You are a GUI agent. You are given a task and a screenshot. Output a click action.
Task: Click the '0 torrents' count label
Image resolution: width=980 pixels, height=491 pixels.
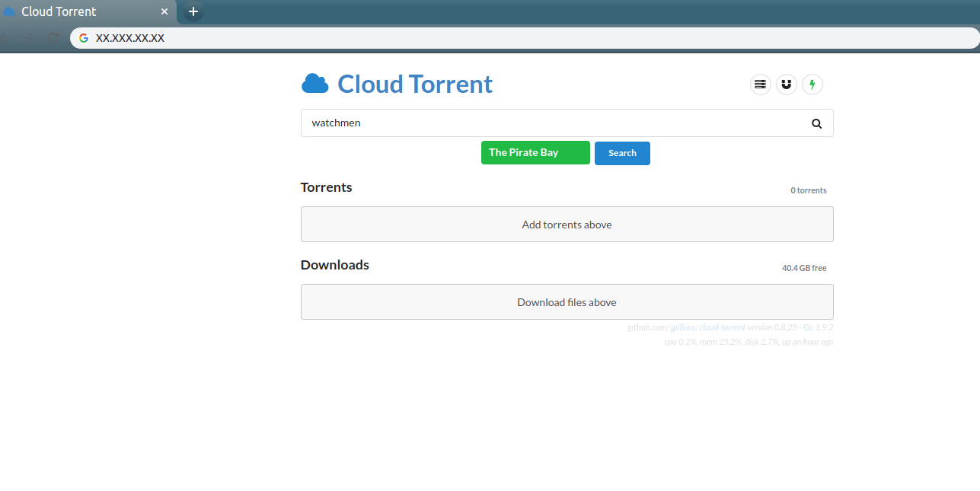tap(808, 190)
